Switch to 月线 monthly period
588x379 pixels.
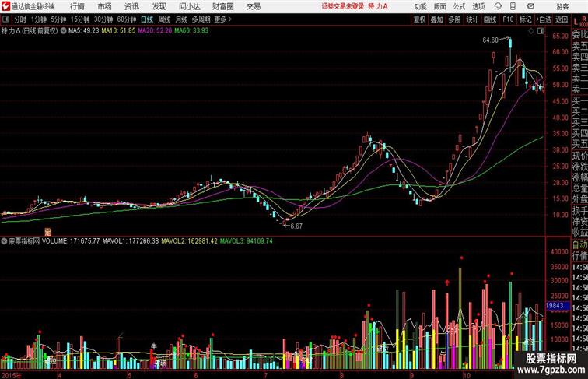point(181,19)
